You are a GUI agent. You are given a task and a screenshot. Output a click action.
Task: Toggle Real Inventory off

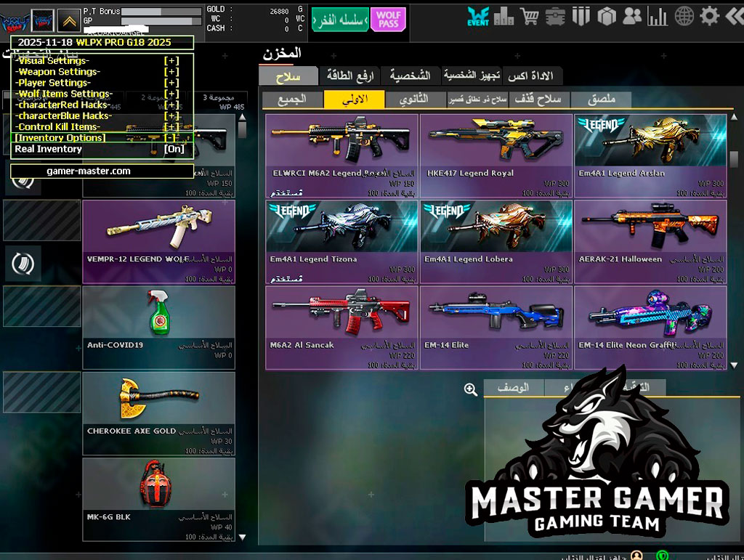coord(173,148)
